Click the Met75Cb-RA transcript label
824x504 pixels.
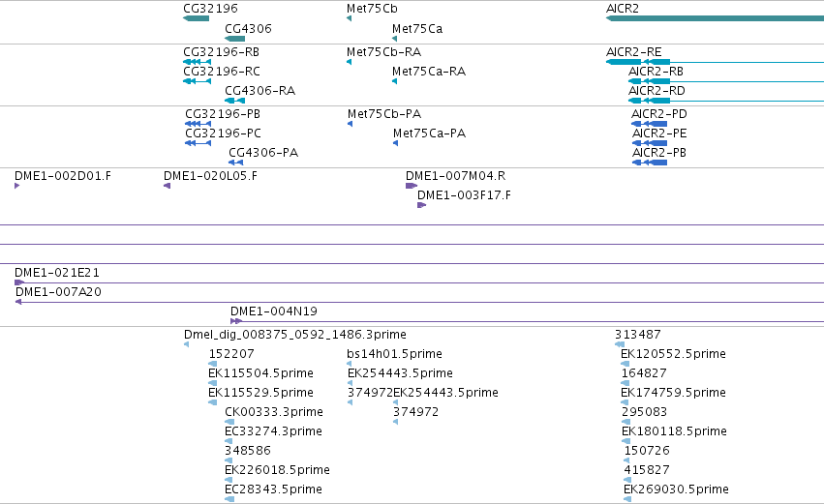point(383,52)
